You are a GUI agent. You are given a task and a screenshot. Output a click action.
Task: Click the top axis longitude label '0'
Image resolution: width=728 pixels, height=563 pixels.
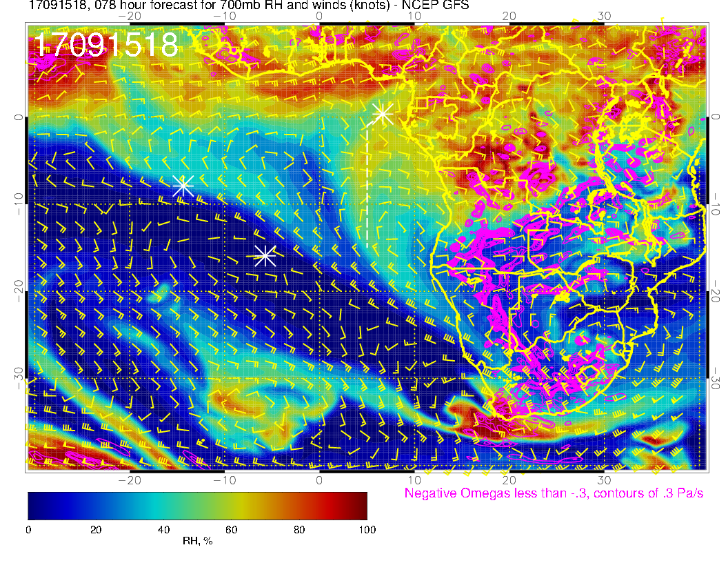click(319, 16)
